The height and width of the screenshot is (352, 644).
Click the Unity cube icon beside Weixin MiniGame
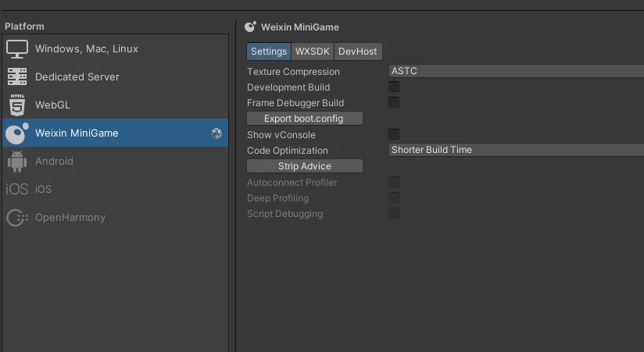(216, 133)
